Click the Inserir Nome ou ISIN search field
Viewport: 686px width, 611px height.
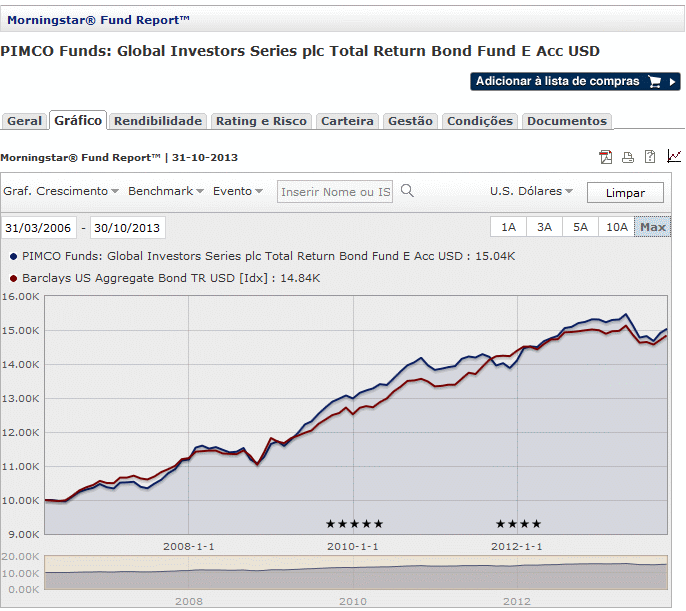(335, 192)
